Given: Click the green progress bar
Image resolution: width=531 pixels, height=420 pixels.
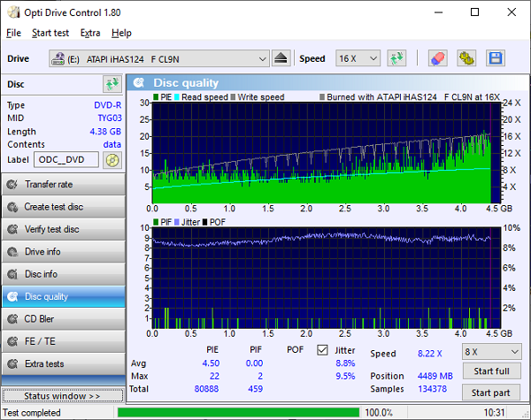Looking at the screenshot, I should [x=238, y=412].
